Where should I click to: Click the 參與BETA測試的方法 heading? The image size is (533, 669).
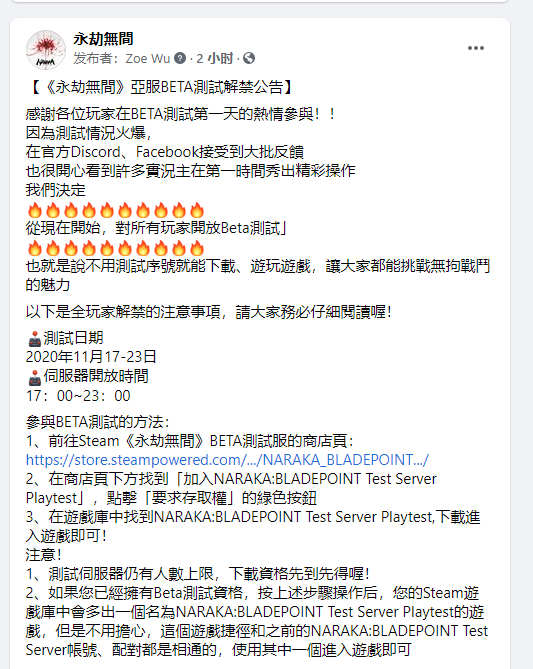coord(98,422)
